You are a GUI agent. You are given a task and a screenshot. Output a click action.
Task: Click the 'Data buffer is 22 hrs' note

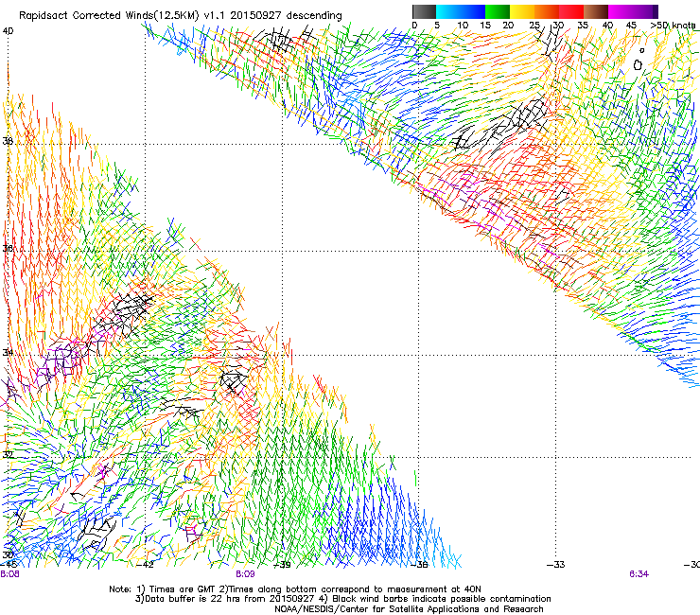pyautogui.click(x=226, y=599)
